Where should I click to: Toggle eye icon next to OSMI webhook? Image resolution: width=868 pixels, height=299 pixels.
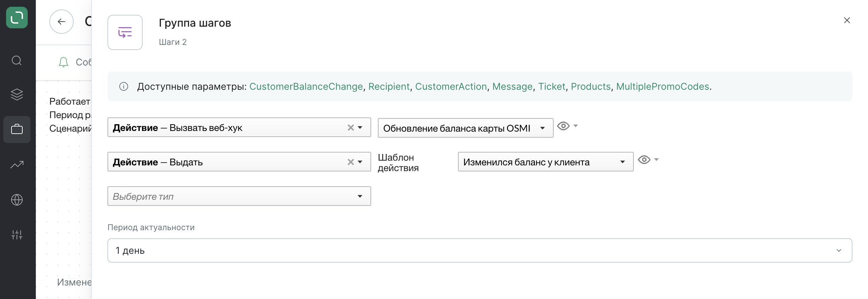563,126
